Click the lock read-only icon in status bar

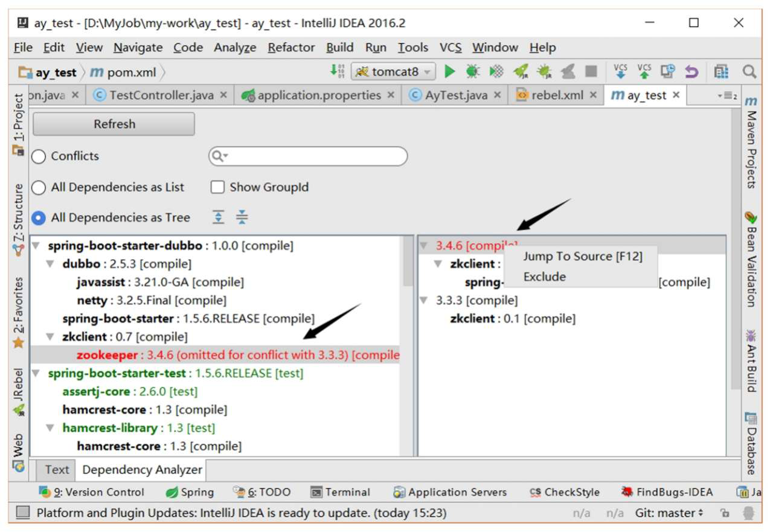point(725,513)
